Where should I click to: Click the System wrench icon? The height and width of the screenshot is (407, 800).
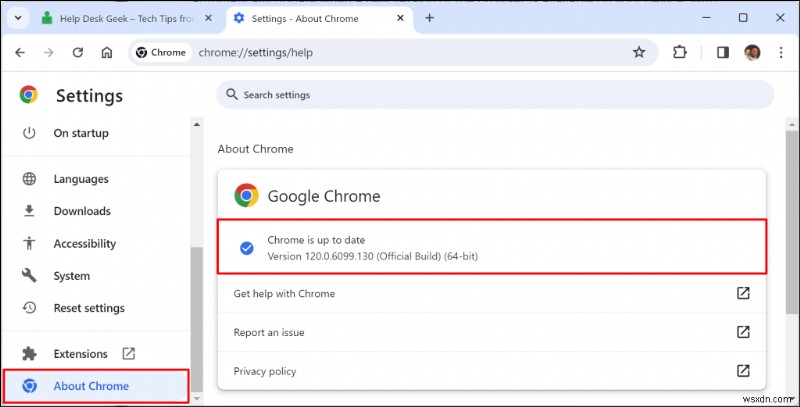coord(29,276)
